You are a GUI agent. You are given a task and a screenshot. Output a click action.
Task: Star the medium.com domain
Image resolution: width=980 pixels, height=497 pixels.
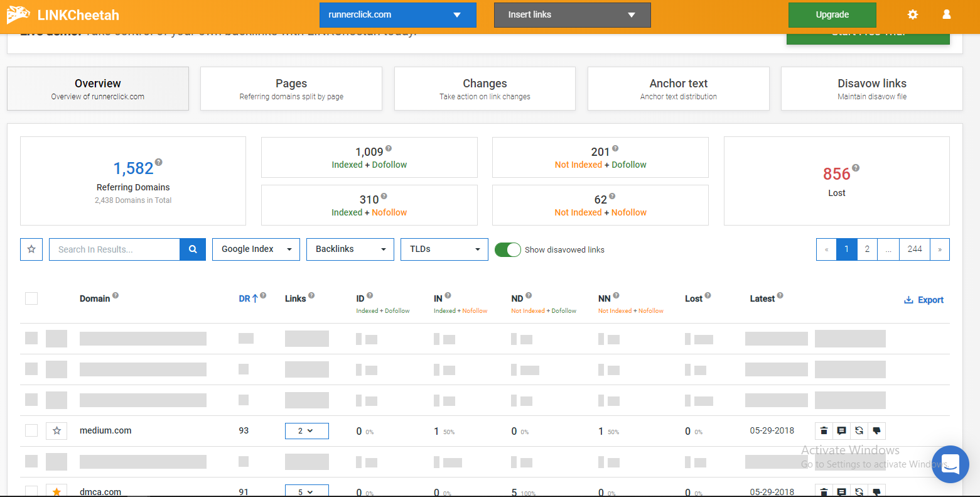pos(57,430)
